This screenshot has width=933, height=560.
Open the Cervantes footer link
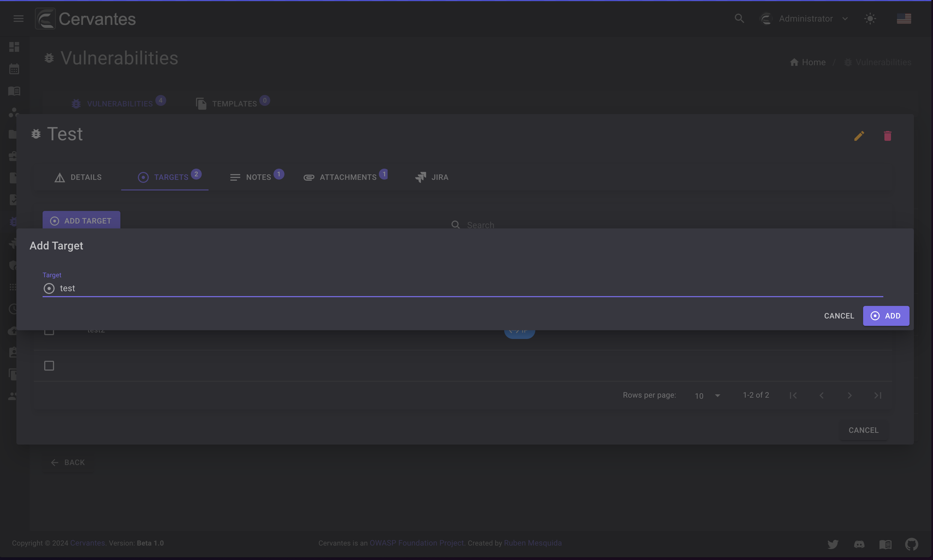tap(88, 543)
